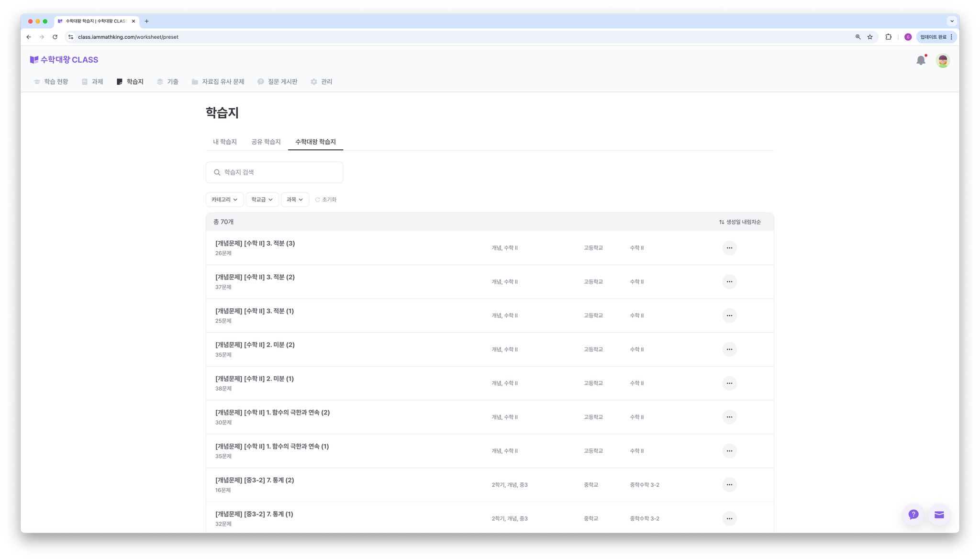Reset filters with 초기화 button
The width and height of the screenshot is (980, 560).
point(326,200)
